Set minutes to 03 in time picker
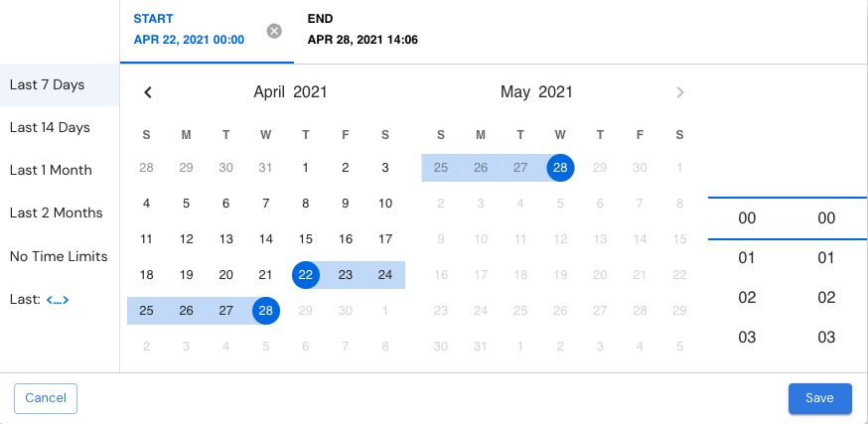Viewport: 868px width, 424px height. 826,338
